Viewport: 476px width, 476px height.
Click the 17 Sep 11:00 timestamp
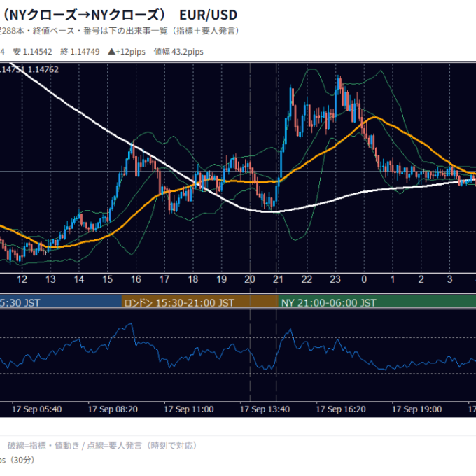pos(189,409)
